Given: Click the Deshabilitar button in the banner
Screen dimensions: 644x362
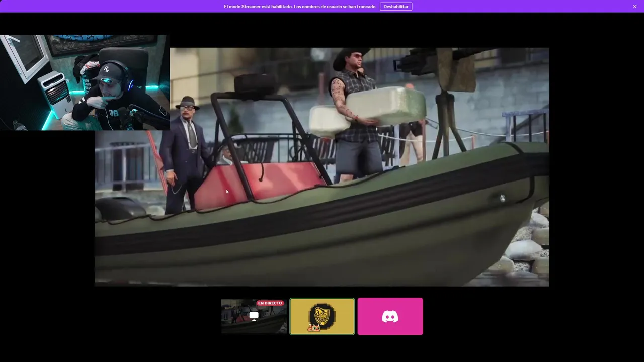Looking at the screenshot, I should pos(396,7).
